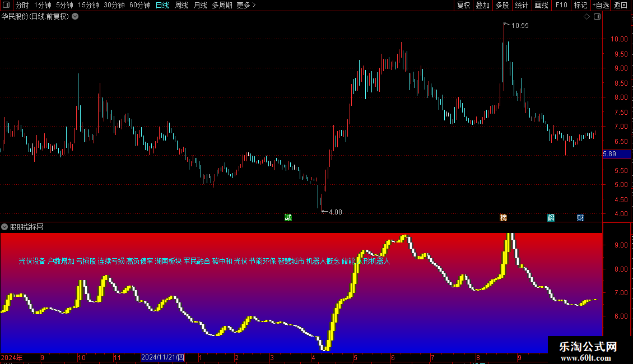Click the 节能环保 tag

pyautogui.click(x=262, y=261)
